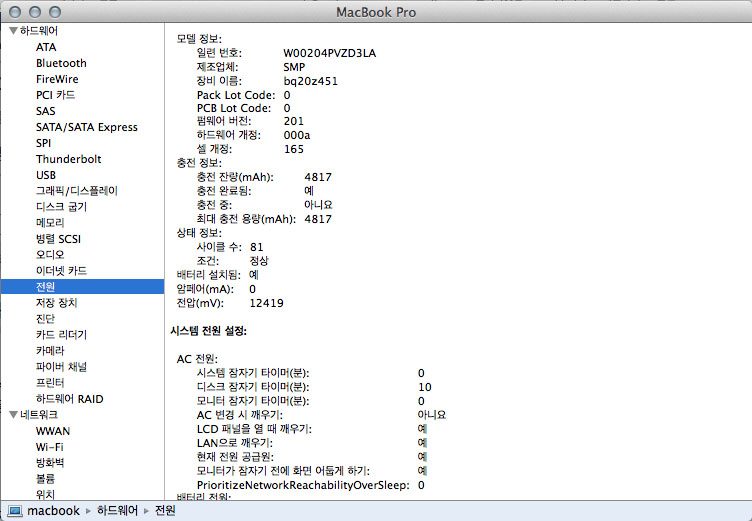The height and width of the screenshot is (521, 752).
Task: Open SATA/SATA Express entry
Action: point(87,127)
